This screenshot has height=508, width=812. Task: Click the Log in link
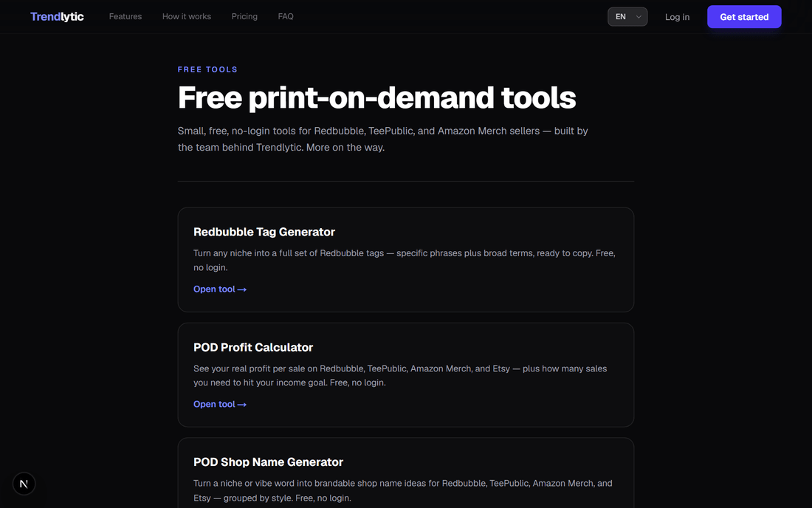[x=677, y=17]
